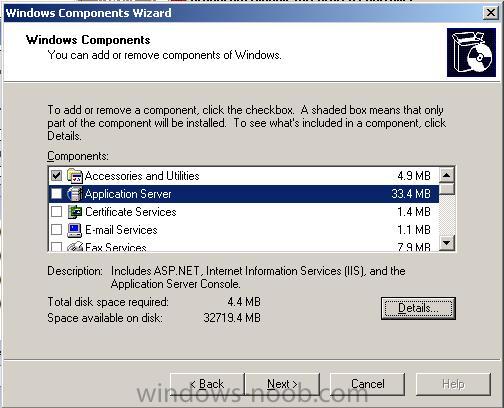Cancel the Windows Components Wizard

tap(367, 384)
